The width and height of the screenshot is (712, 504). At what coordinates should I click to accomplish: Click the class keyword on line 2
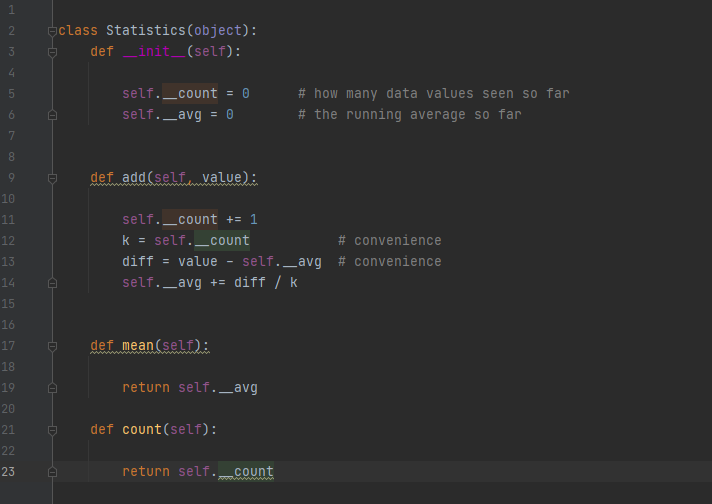(x=78, y=30)
